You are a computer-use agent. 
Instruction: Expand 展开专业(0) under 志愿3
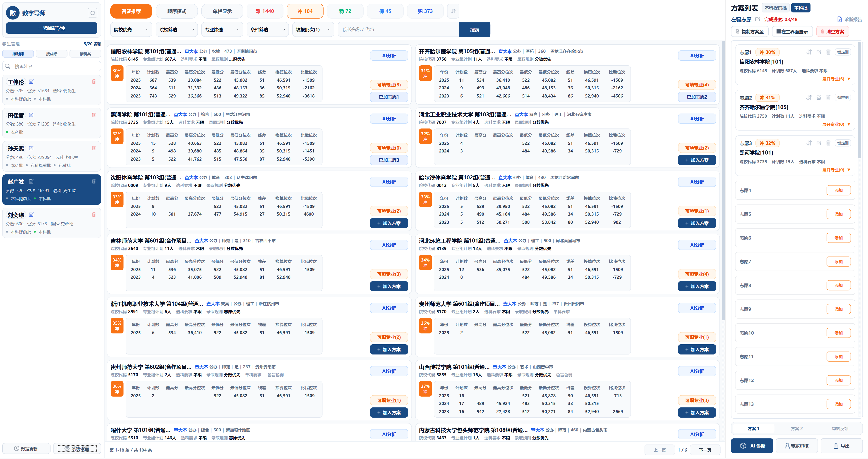(x=836, y=170)
